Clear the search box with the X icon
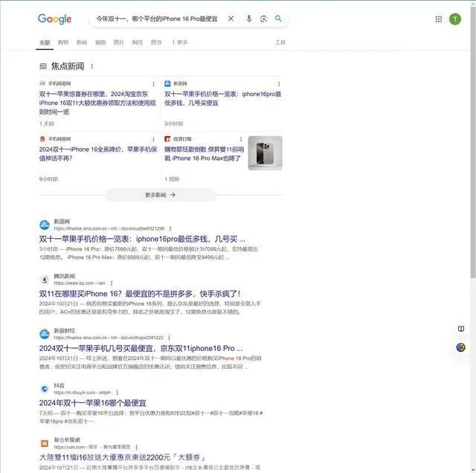The width and height of the screenshot is (476, 473). 231,19
